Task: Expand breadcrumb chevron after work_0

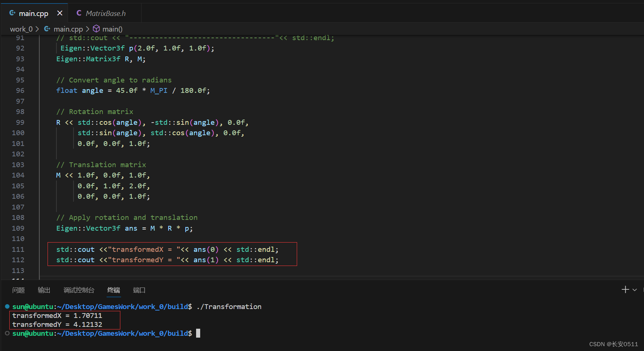Action: (x=38, y=29)
